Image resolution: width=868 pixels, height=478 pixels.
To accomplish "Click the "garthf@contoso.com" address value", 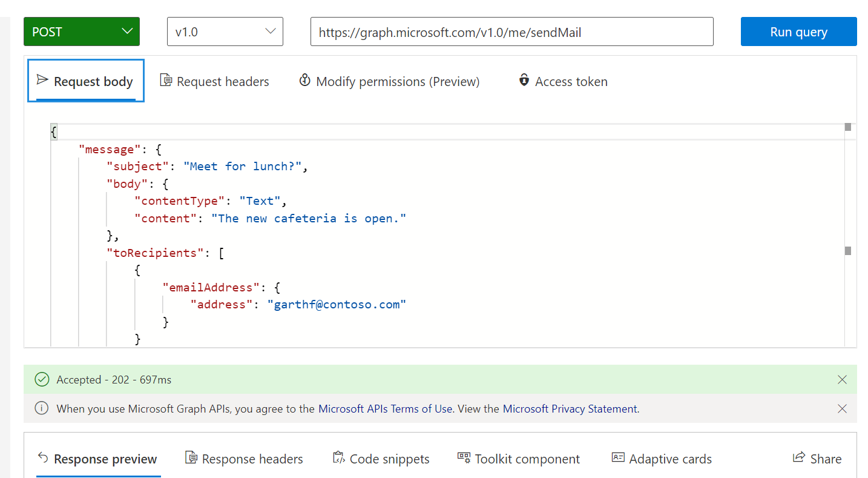I will pyautogui.click(x=337, y=305).
